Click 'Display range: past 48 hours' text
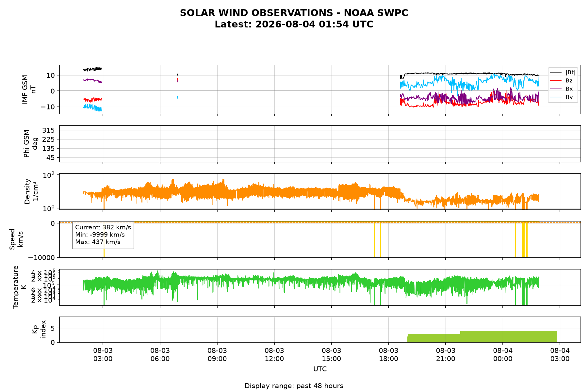This screenshot has width=588, height=392. tap(294, 386)
